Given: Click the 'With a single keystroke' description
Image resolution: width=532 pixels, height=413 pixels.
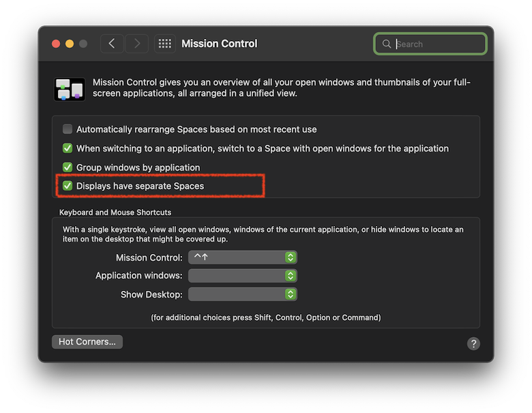Looking at the screenshot, I should point(263,234).
